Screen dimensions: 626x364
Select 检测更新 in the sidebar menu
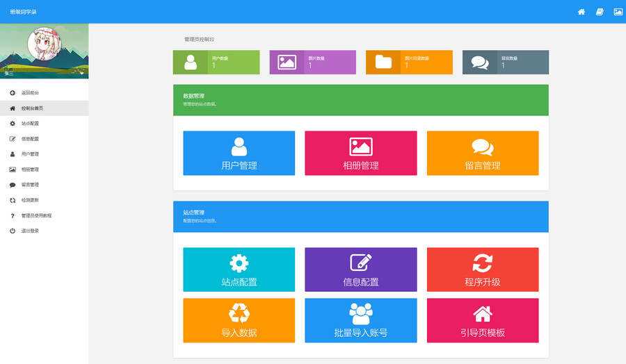click(x=30, y=200)
